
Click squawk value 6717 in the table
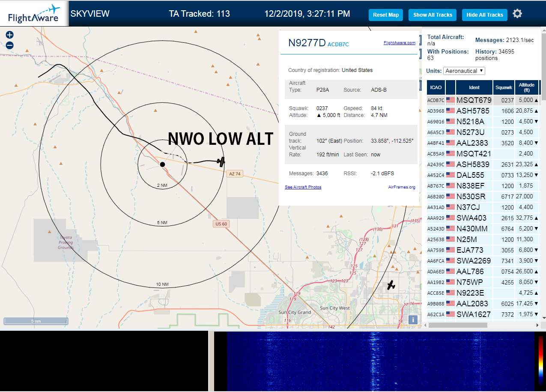tap(507, 197)
